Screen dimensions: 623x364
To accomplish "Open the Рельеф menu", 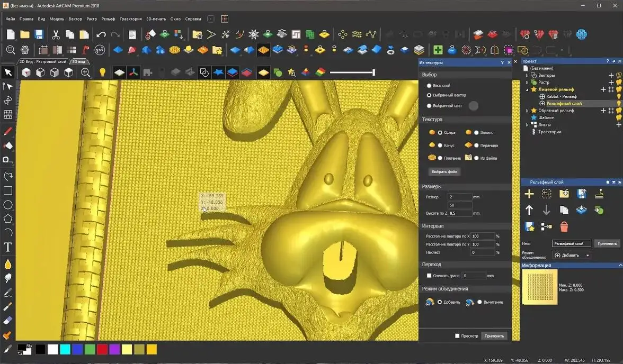I will [107, 19].
